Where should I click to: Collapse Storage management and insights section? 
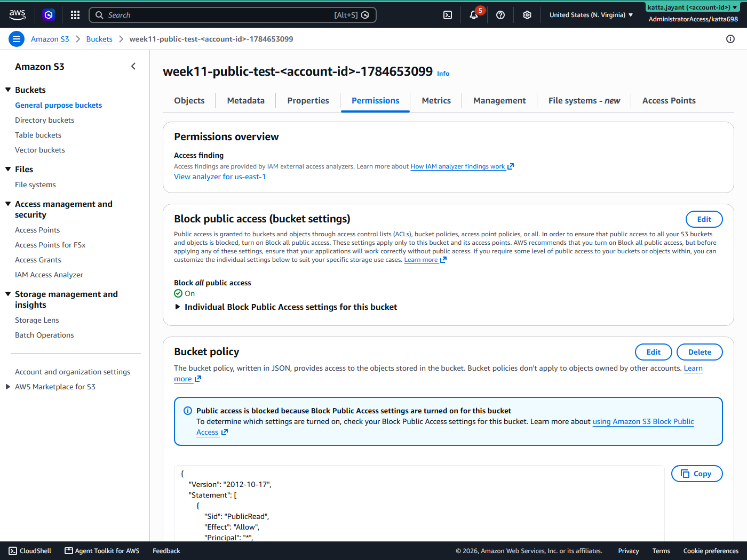coord(8,294)
